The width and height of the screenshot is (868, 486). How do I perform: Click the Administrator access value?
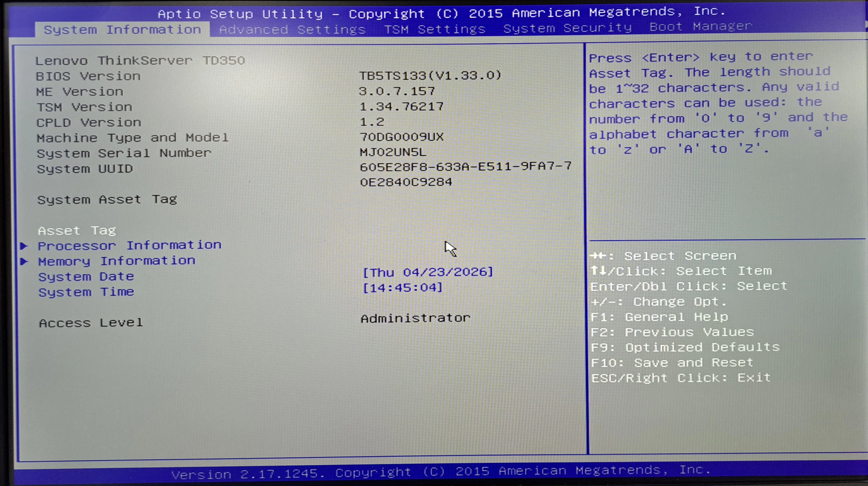click(416, 318)
